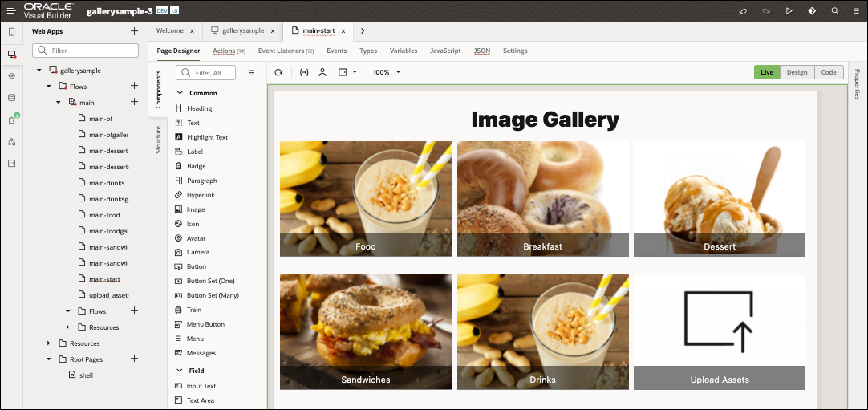Screen dimensions: 868x410
Task: Reload the page designer canvas
Action: (x=278, y=72)
